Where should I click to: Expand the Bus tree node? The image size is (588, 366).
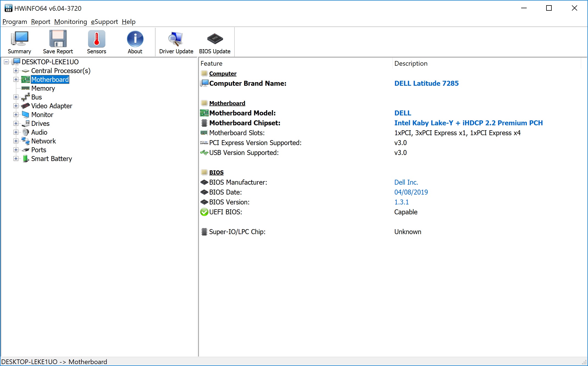coord(16,97)
